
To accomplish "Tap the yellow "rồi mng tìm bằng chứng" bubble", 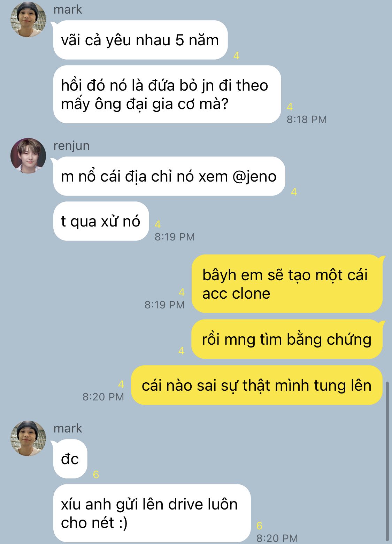I will click(x=287, y=339).
